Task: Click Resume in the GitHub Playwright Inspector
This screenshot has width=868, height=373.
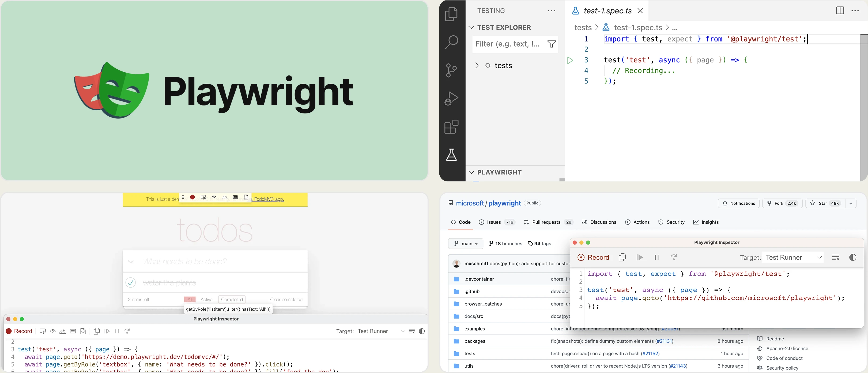Action: tap(640, 257)
